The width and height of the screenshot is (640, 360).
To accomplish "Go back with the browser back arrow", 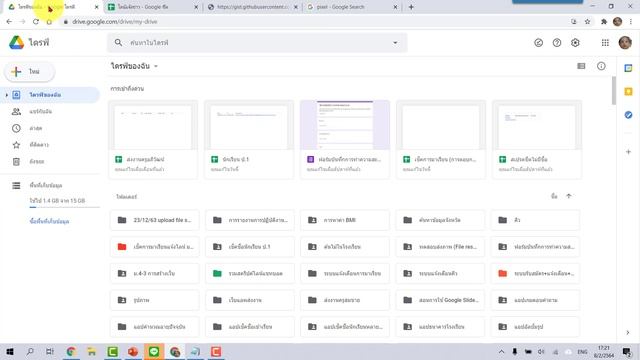I will (x=9, y=22).
